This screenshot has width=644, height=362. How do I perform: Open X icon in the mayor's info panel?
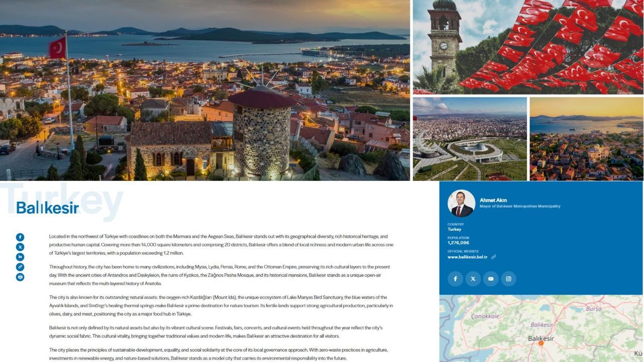473,279
